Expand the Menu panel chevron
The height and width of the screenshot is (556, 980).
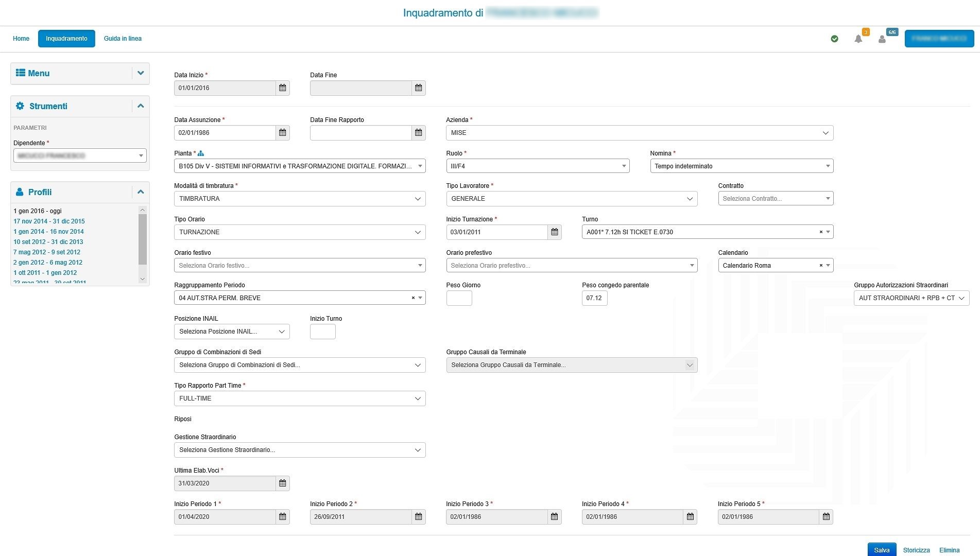click(141, 73)
